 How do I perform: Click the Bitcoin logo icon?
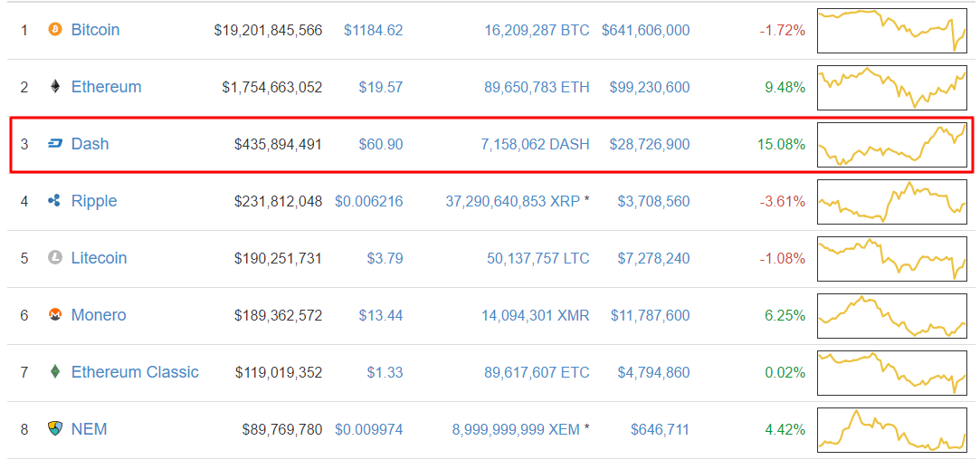(x=55, y=29)
